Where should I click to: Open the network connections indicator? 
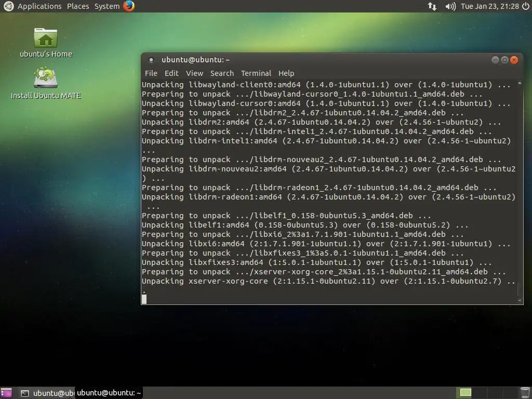432,6
